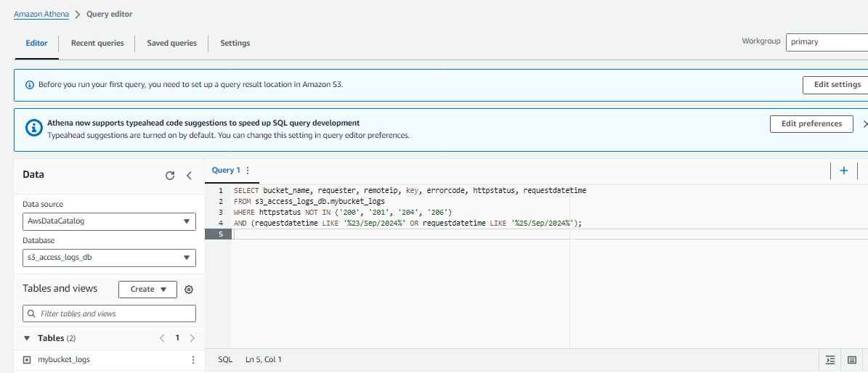The width and height of the screenshot is (868, 373).
Task: Open the Database dropdown
Action: click(x=109, y=258)
